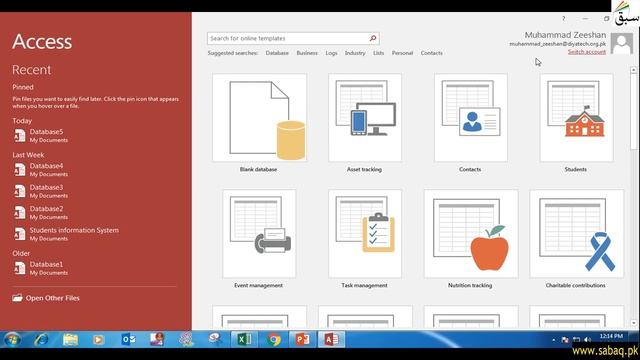Click the template list scroll up arrow
The height and width of the screenshot is (360, 640).
pos(633,70)
